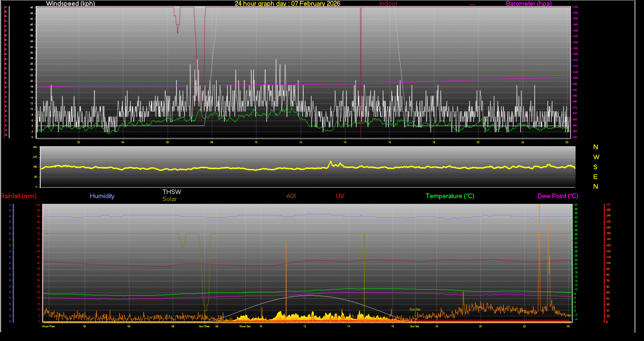Click the Indoor legend label
This screenshot has height=341, width=644.
(388, 4)
